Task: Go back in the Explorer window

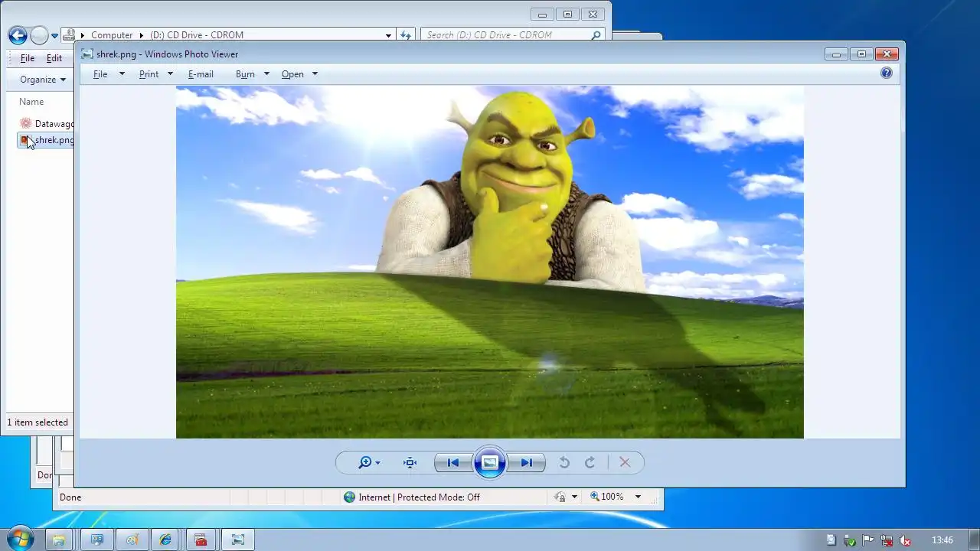Action: click(18, 35)
